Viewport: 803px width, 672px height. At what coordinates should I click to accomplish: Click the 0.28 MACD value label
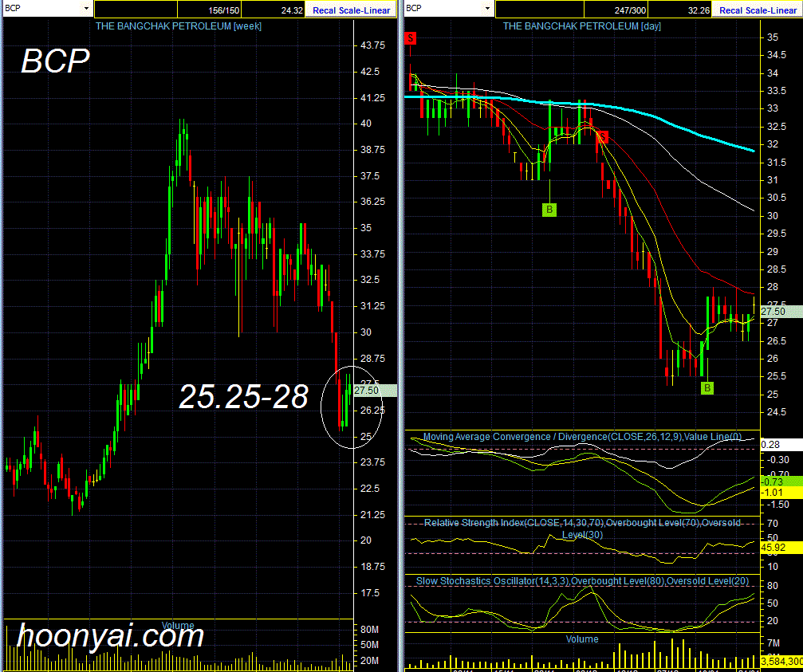[781, 444]
